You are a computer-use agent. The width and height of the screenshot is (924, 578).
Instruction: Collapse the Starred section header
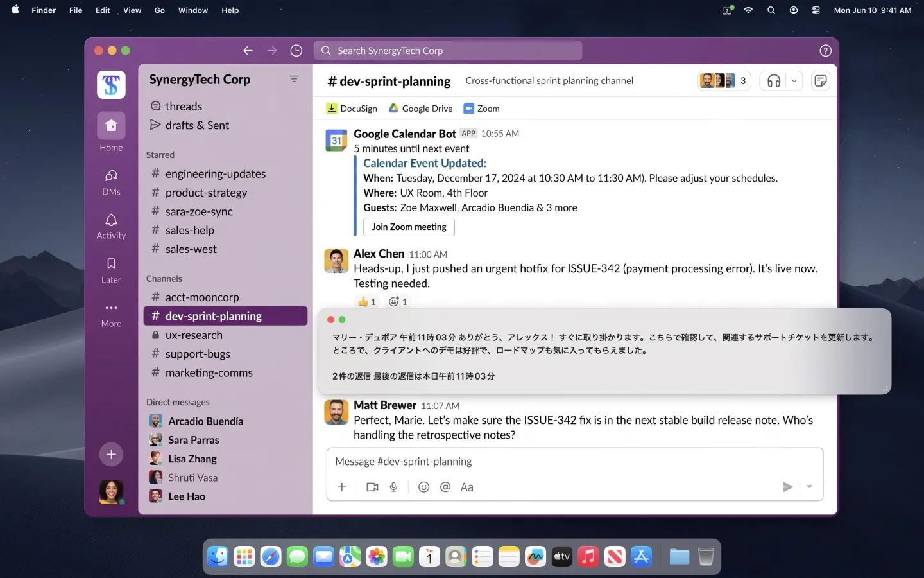point(160,155)
